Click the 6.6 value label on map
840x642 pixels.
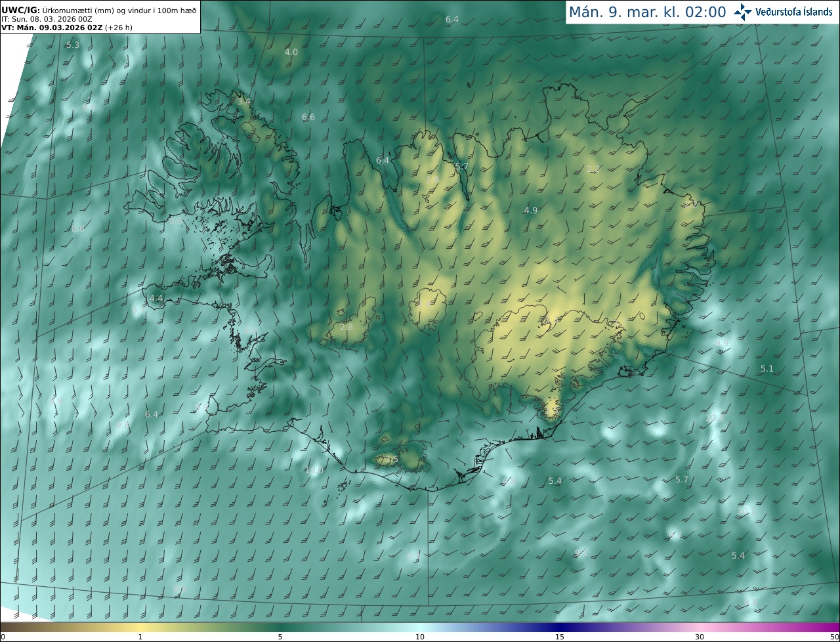point(308,118)
